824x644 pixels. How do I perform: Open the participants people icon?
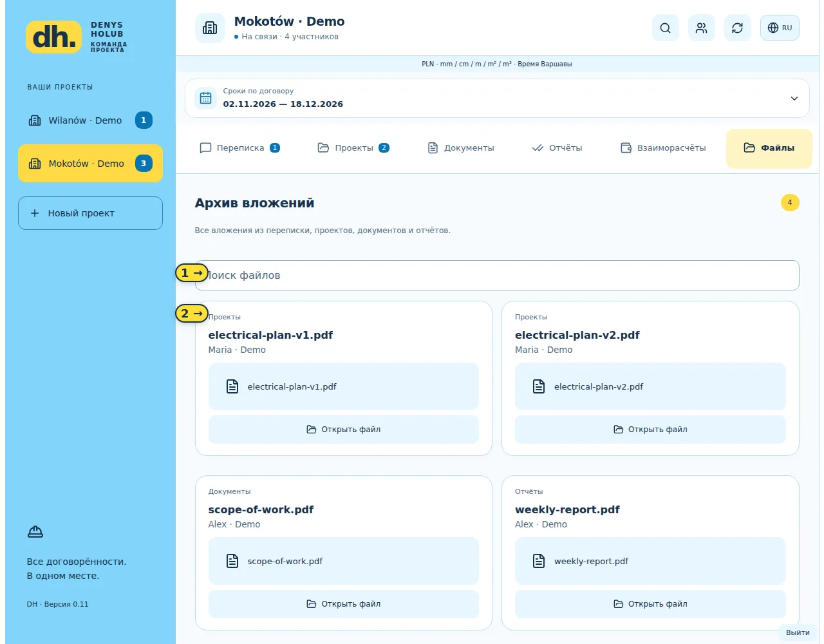701,28
